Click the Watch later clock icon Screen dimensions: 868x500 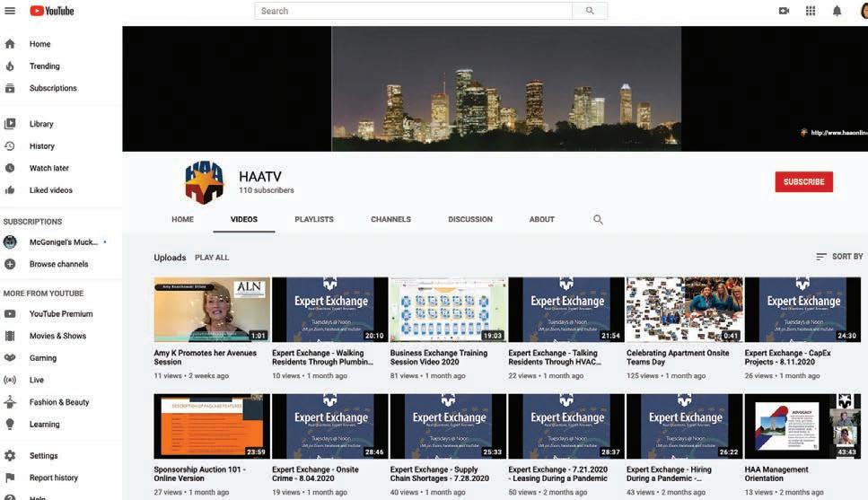click(x=10, y=168)
